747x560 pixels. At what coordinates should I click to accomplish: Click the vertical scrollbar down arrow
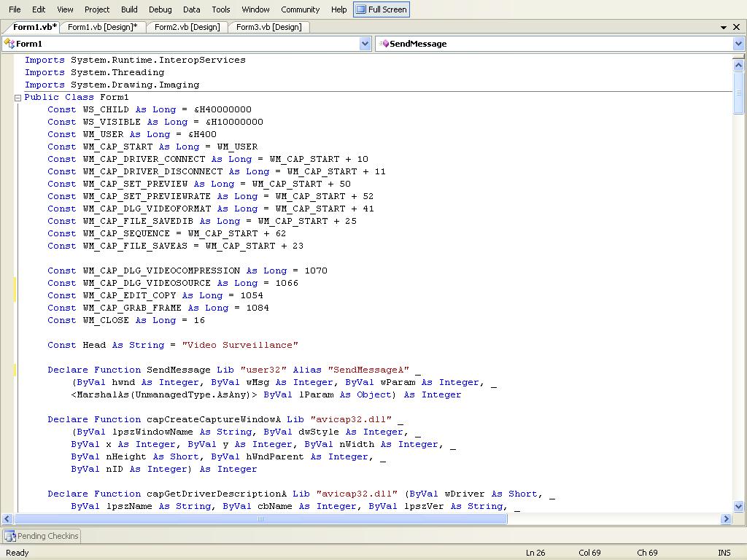[x=738, y=506]
